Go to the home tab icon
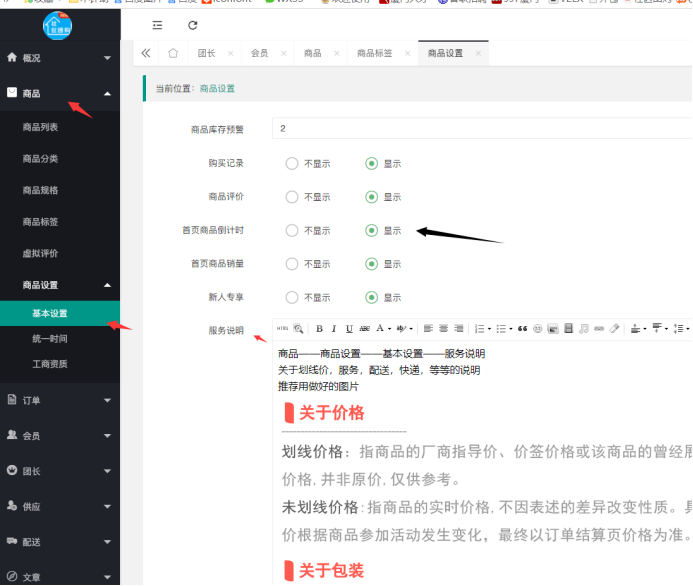Screen dimensions: 693x586 pos(173,53)
